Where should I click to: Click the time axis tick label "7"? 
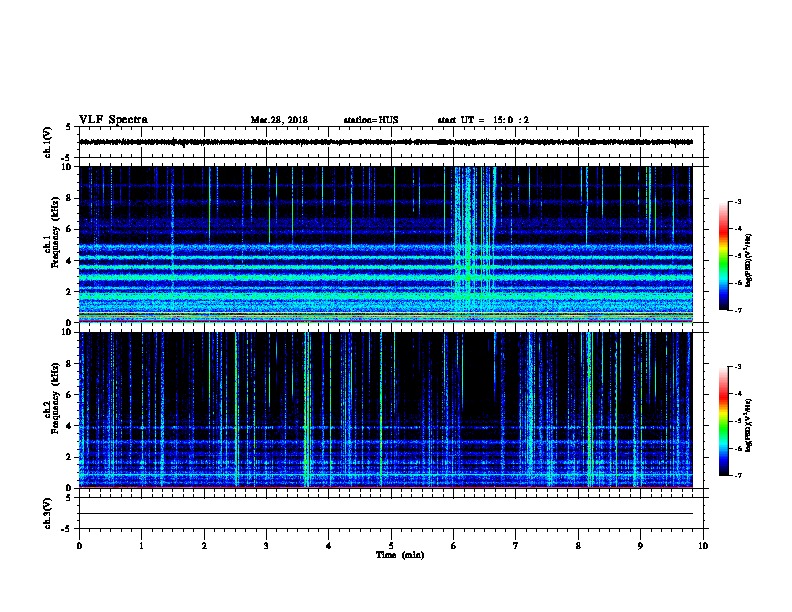pyautogui.click(x=516, y=545)
